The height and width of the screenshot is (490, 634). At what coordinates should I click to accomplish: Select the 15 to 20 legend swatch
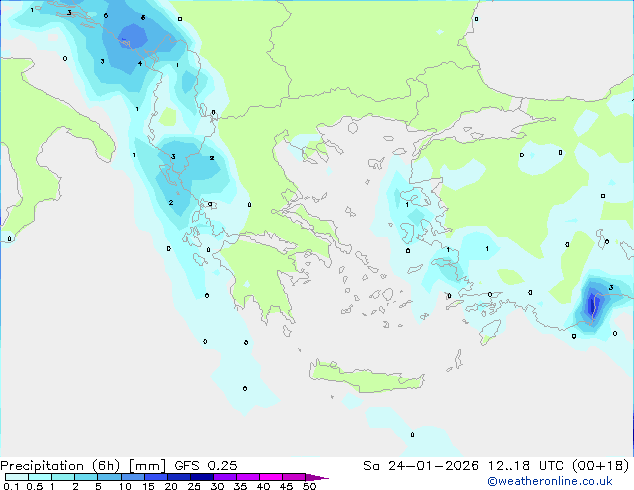pos(156,477)
